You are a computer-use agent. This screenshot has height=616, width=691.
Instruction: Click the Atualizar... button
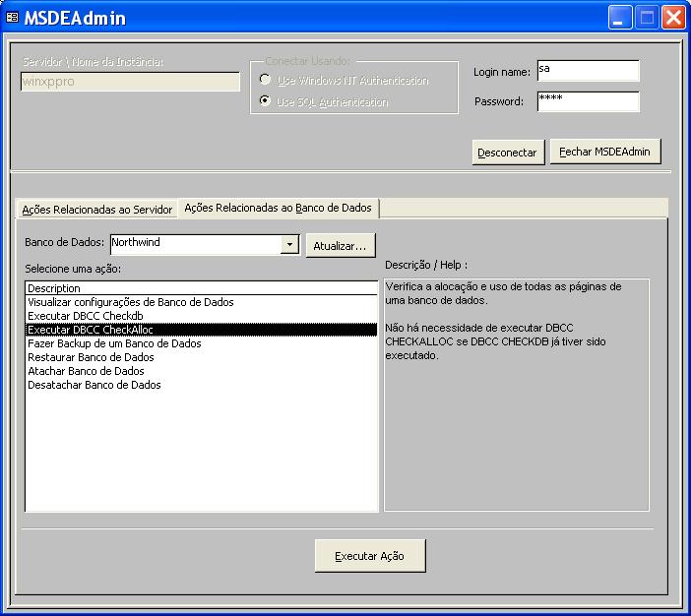[x=341, y=245]
